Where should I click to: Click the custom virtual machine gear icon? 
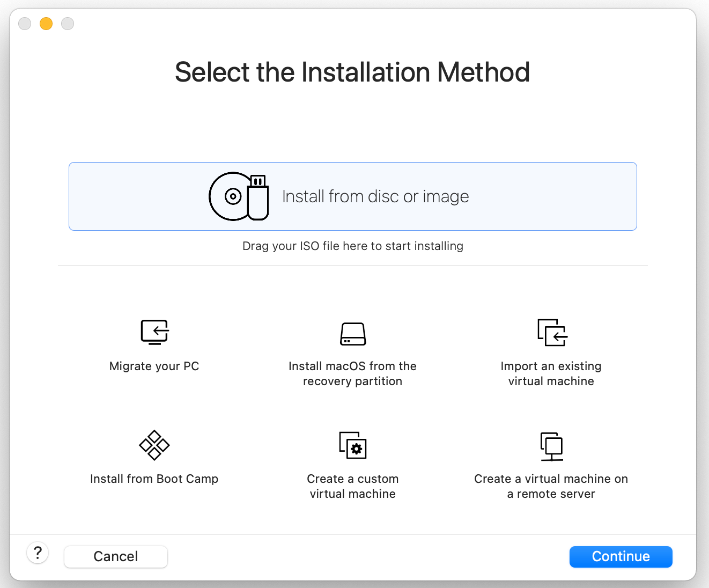click(353, 445)
